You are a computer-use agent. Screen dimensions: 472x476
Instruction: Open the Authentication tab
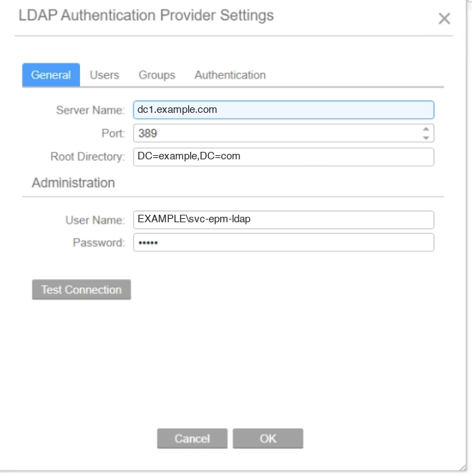[230, 75]
